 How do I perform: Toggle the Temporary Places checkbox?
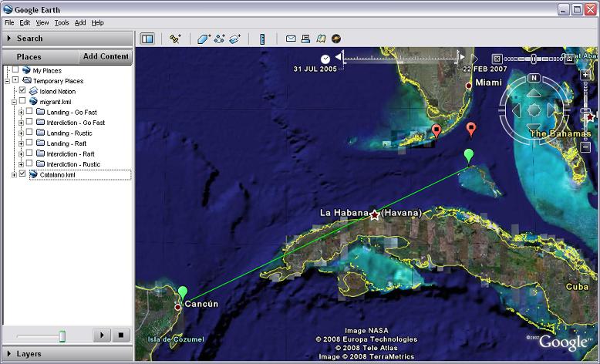click(x=15, y=80)
